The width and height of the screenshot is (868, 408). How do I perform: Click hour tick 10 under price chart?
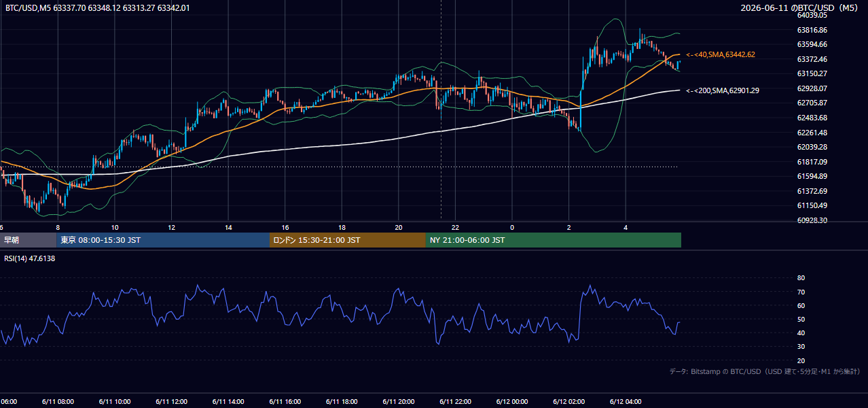pyautogui.click(x=115, y=228)
